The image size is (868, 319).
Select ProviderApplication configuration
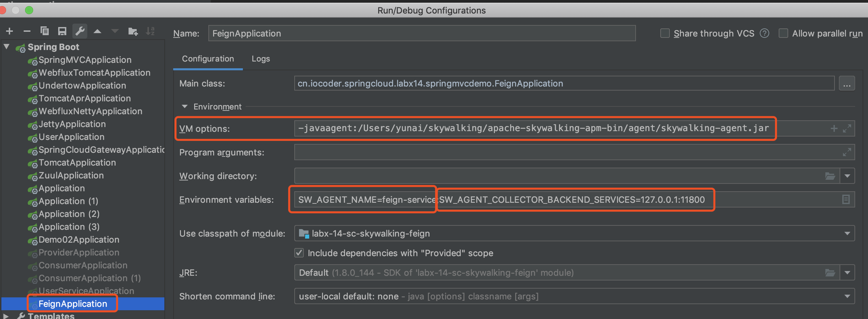coord(79,252)
